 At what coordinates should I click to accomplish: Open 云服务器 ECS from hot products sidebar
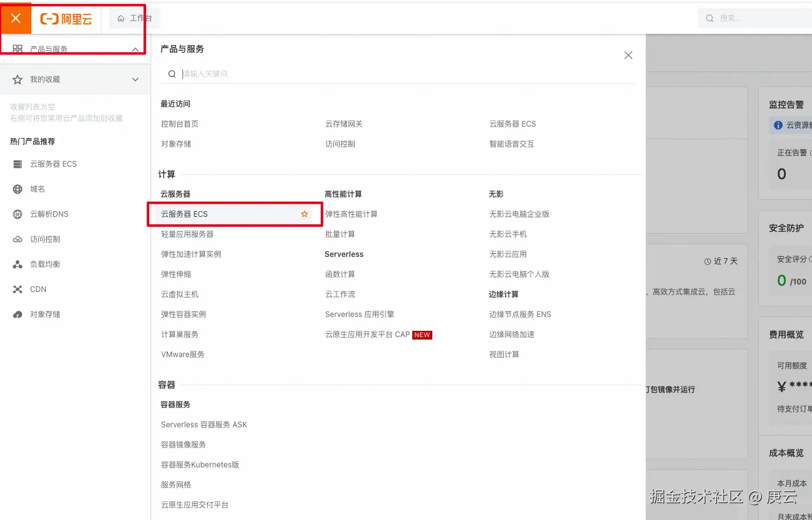click(x=53, y=164)
